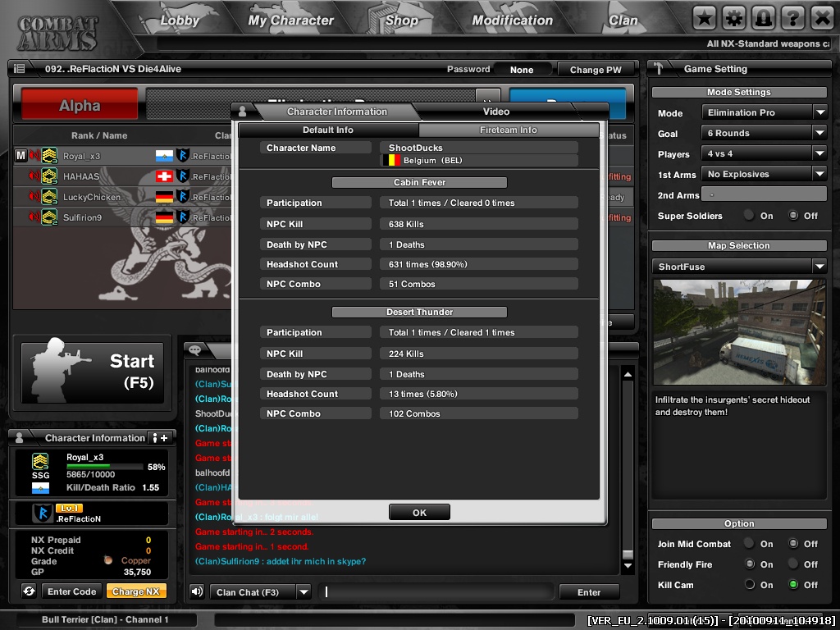Click the rank insignia next to HAHAAS
840x630 pixels.
(x=49, y=176)
